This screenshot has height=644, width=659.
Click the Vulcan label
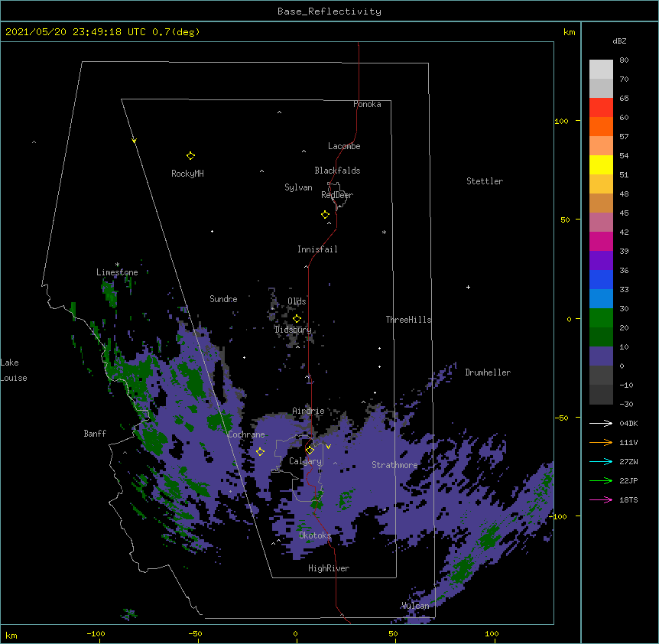(415, 606)
